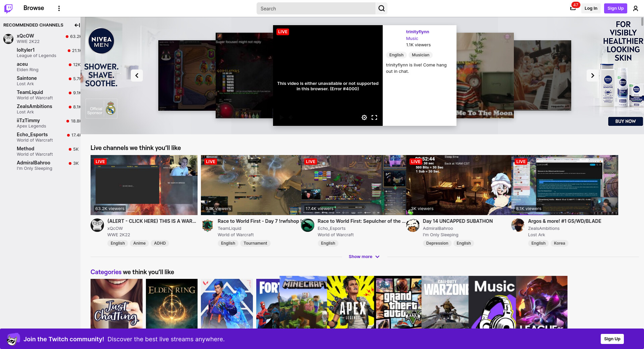Click the Twitch logo home icon
The width and height of the screenshot is (644, 349).
coord(8,8)
